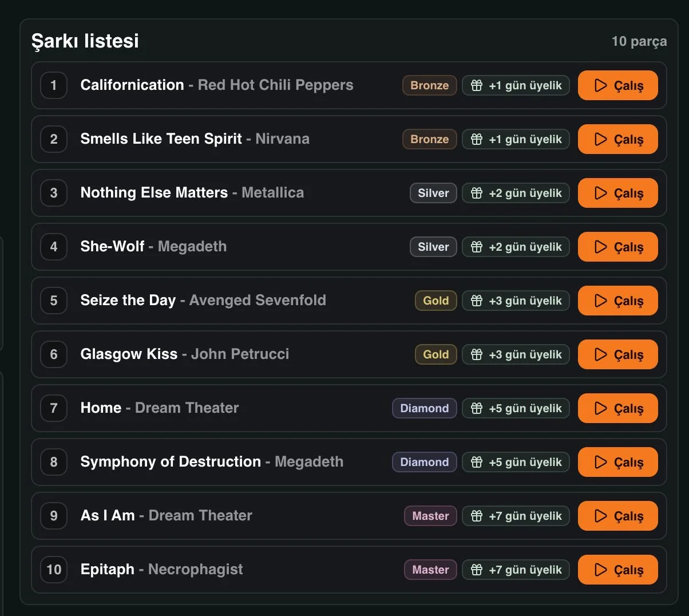Image resolution: width=689 pixels, height=616 pixels.
Task: Play Seize the Day using Çalış
Action: tap(617, 301)
